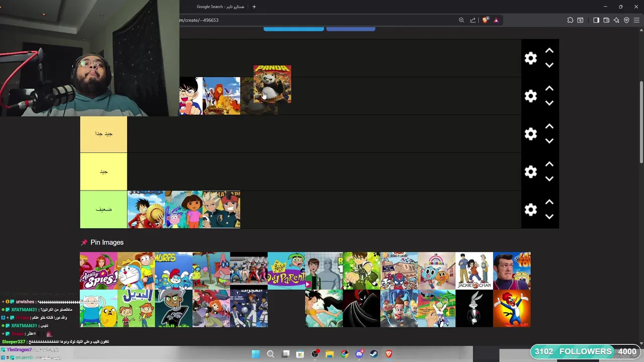
Task: Open Brave Shields lion icon
Action: click(x=485, y=20)
